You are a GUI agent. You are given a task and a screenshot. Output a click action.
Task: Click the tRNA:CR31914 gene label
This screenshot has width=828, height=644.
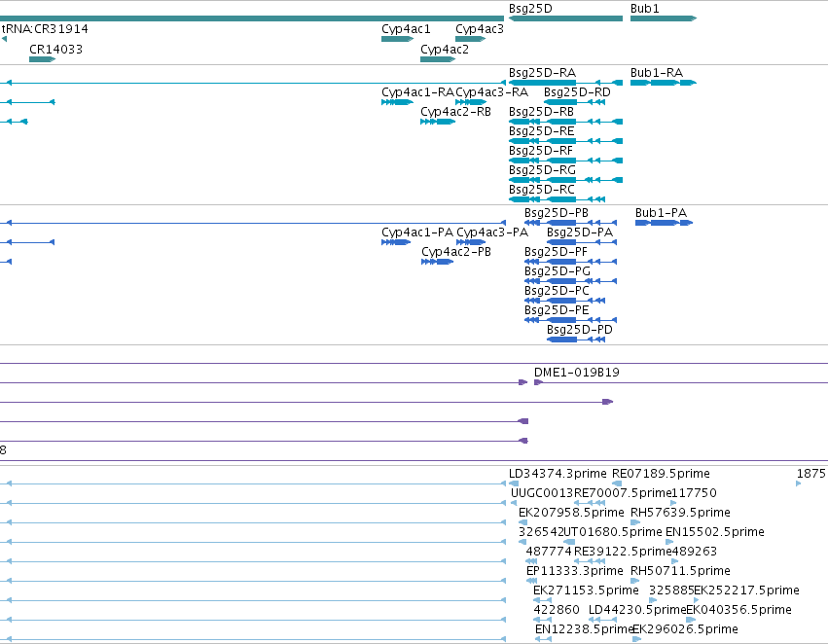(45, 28)
